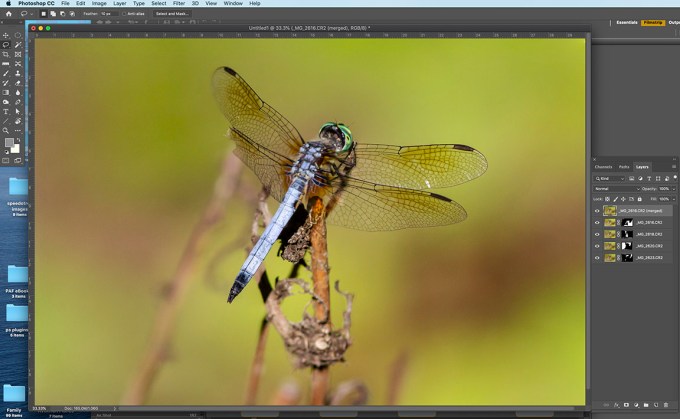Image resolution: width=680 pixels, height=419 pixels.
Task: Hide the _MG_2616.CR2 (merged) layer
Action: (597, 211)
